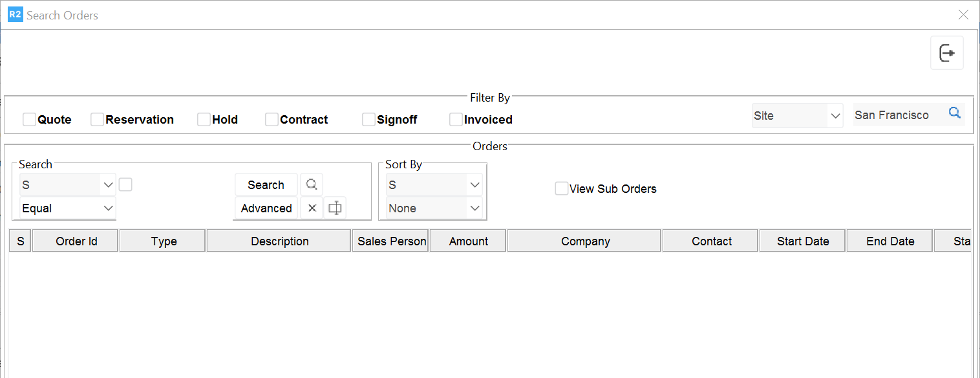This screenshot has width=980, height=378.
Task: Select the Start Date column header
Action: (803, 241)
